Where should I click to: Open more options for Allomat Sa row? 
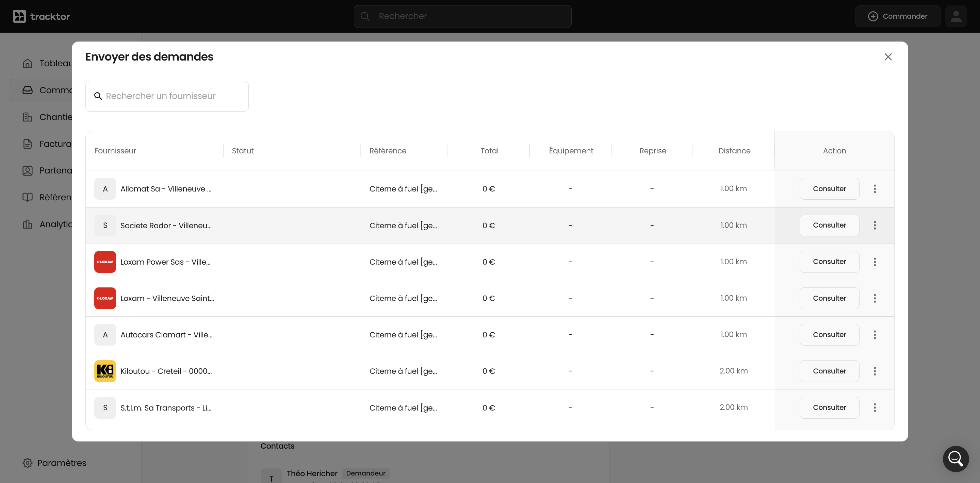point(875,189)
